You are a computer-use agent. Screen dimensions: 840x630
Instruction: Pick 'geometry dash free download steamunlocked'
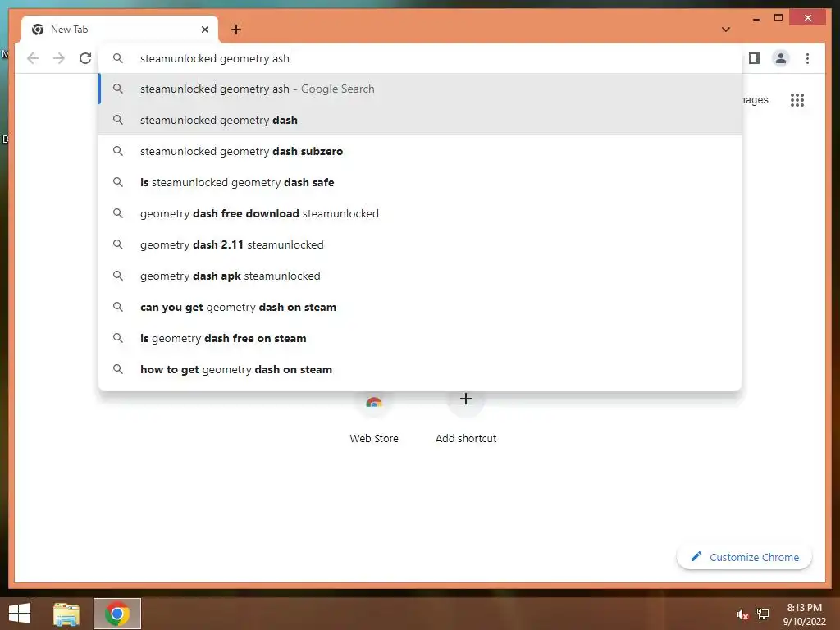tap(421, 213)
